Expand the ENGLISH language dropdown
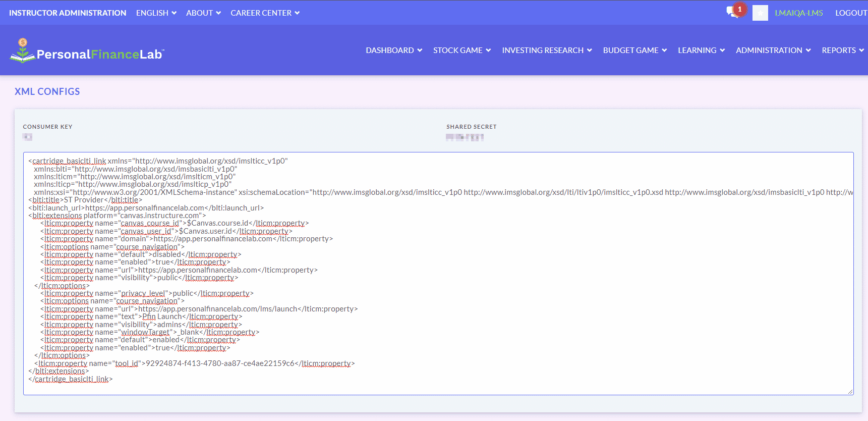 pyautogui.click(x=156, y=13)
